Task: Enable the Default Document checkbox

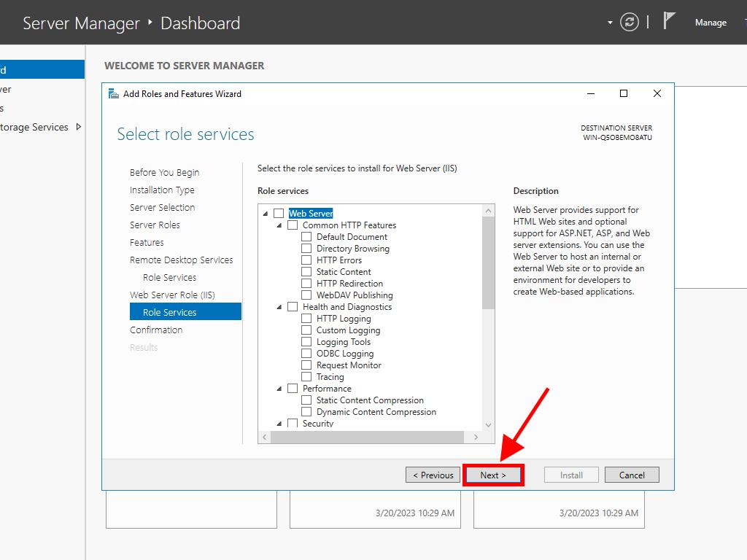Action: click(x=306, y=237)
